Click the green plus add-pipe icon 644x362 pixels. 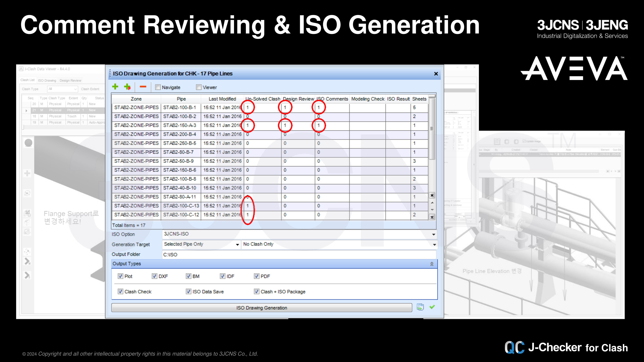point(115,87)
